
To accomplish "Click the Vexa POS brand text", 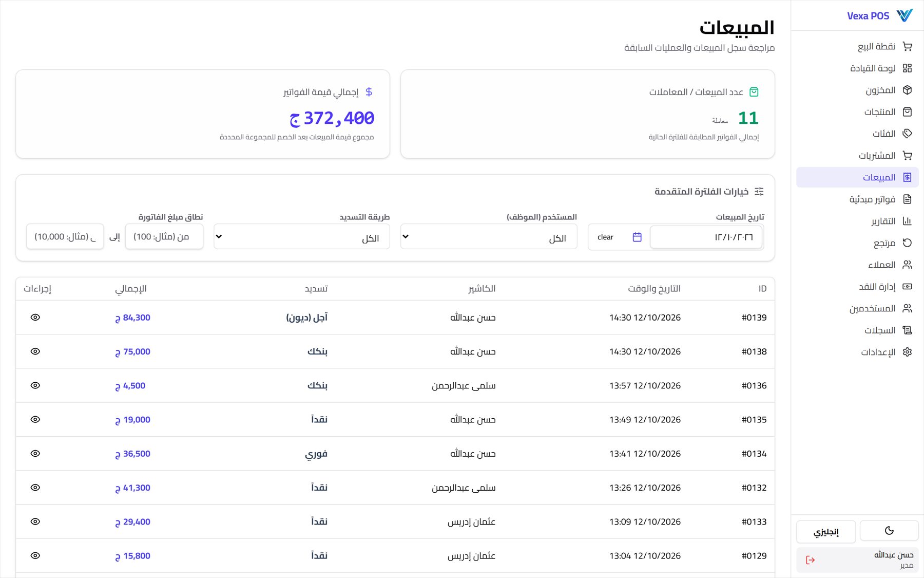I will 868,16.
